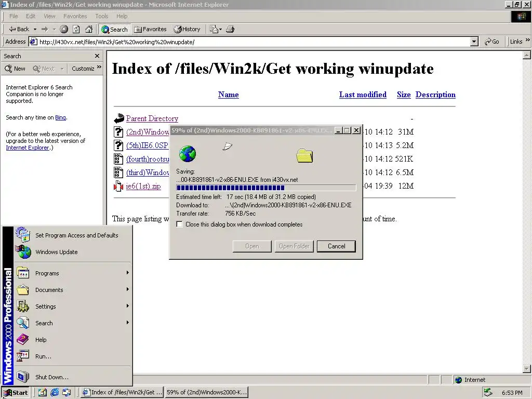Follow the Parent Directory link
The width and height of the screenshot is (532, 399).
pos(152,118)
